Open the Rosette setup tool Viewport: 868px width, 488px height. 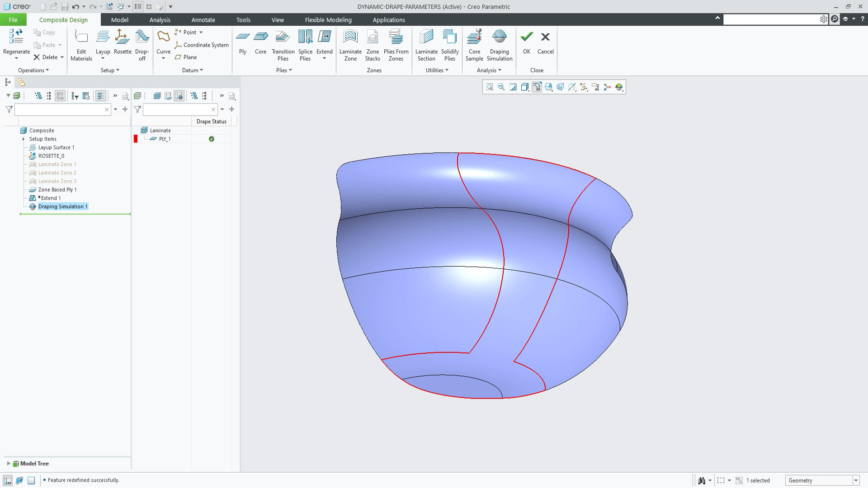click(x=123, y=42)
